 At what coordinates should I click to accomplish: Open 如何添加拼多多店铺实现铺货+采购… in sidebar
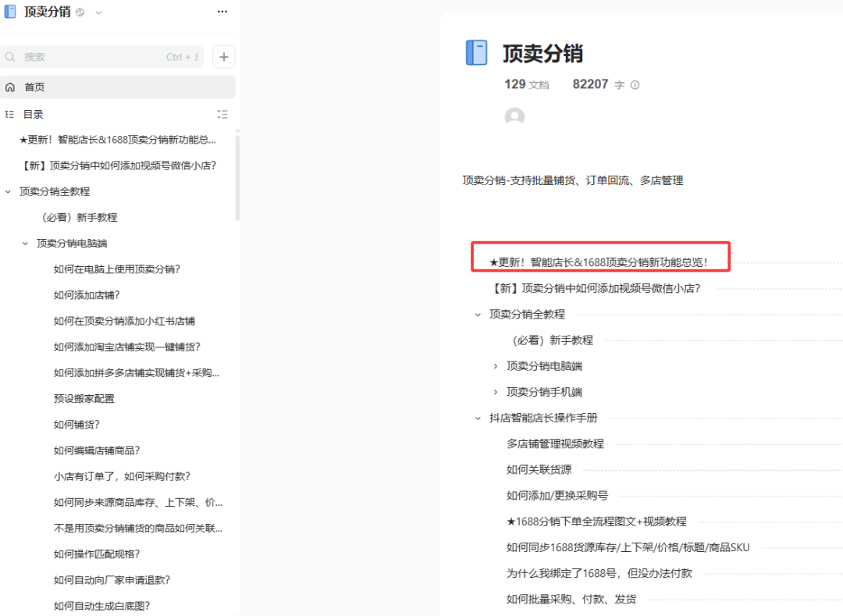[137, 373]
